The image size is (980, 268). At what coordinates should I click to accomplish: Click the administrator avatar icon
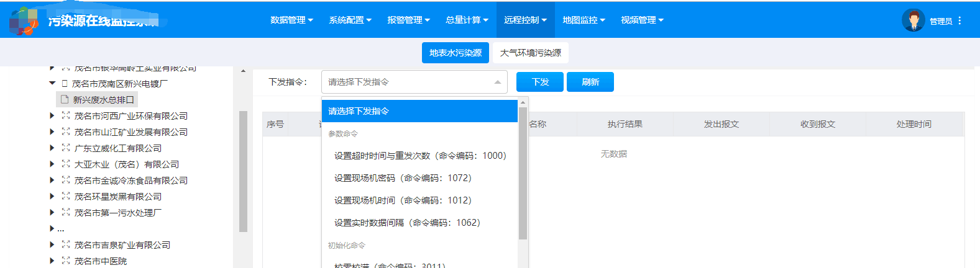coord(913,20)
